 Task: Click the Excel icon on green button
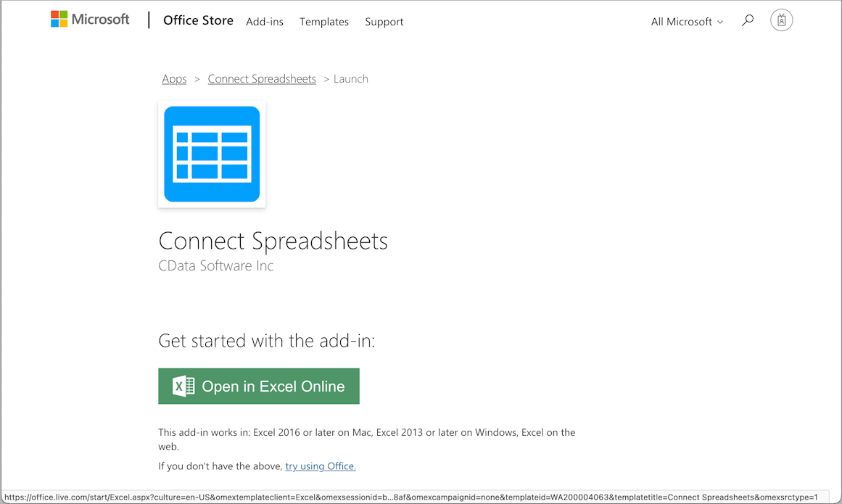point(183,387)
